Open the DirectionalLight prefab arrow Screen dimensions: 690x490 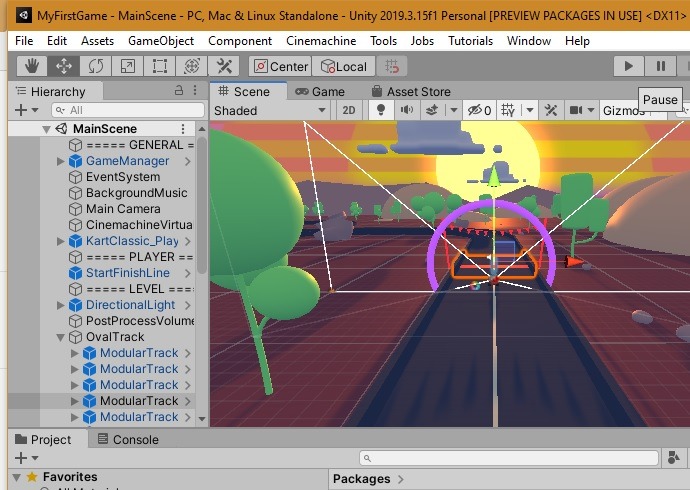pos(188,305)
